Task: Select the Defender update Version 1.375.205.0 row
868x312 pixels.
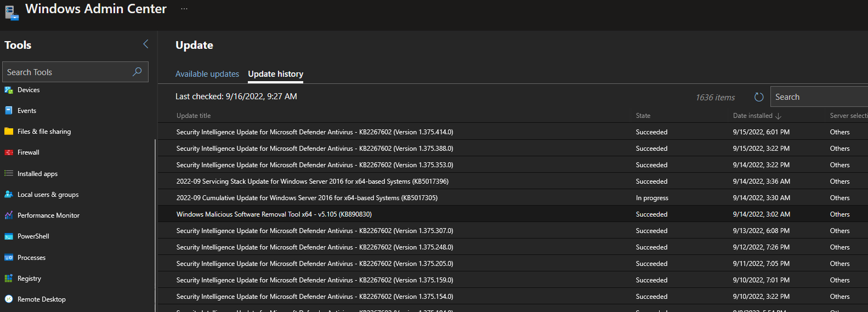Action: pos(513,264)
